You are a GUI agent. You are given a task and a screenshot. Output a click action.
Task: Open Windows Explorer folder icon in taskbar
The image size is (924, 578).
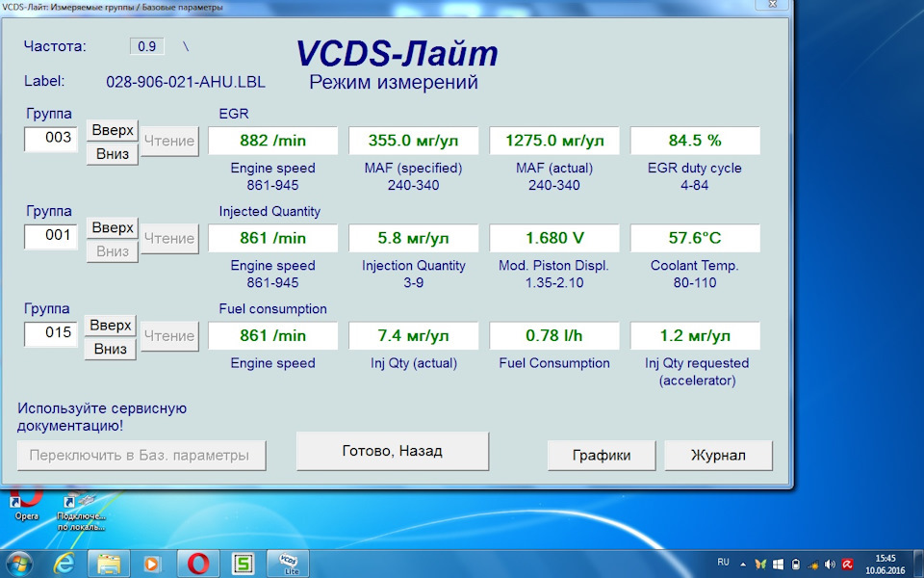(x=109, y=565)
